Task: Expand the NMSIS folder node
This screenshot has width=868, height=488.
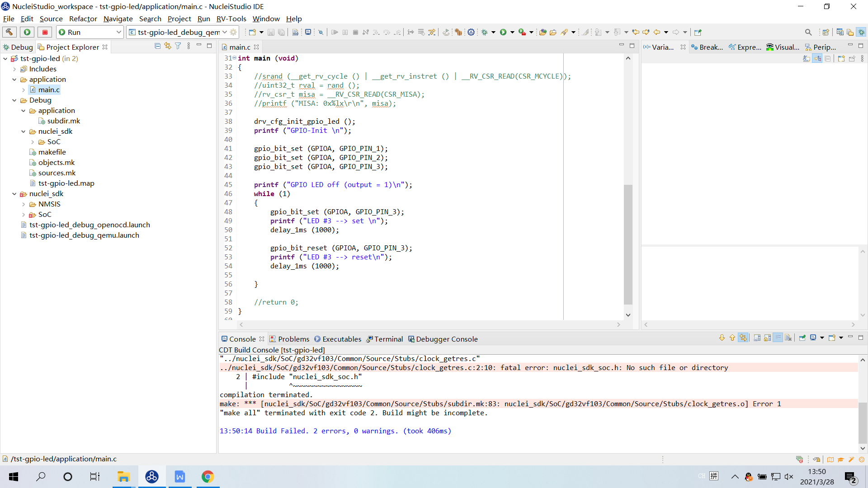Action: [23, 204]
